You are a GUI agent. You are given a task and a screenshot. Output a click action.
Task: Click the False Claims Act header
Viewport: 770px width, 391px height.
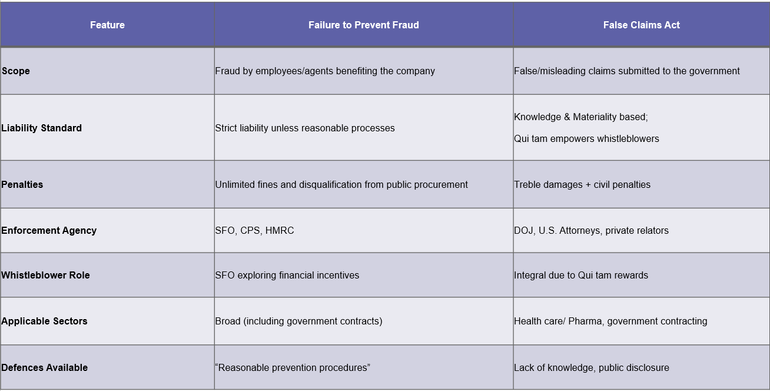point(641,25)
